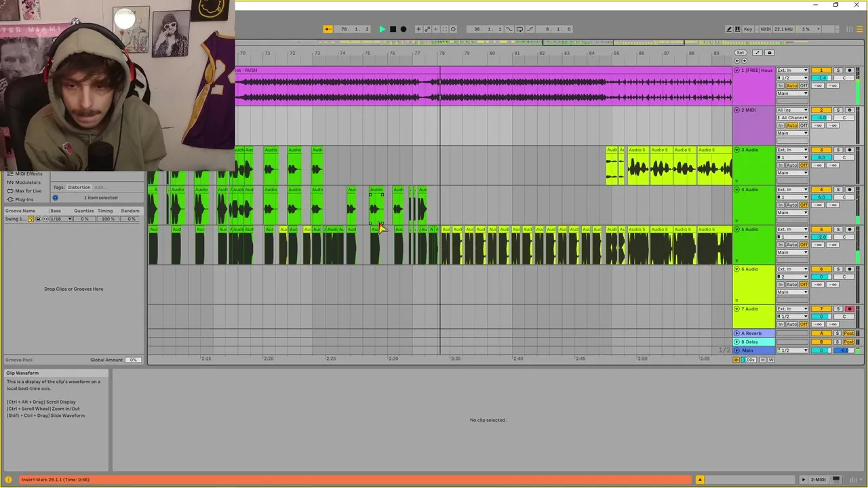The image size is (868, 488).
Task: Solo track 1 with S button
Action: coord(838,70)
